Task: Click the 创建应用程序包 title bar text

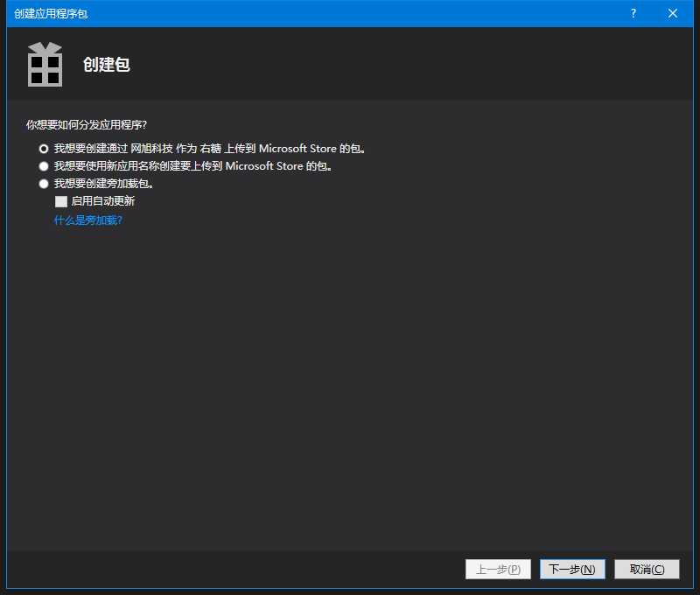Action: tap(51, 14)
